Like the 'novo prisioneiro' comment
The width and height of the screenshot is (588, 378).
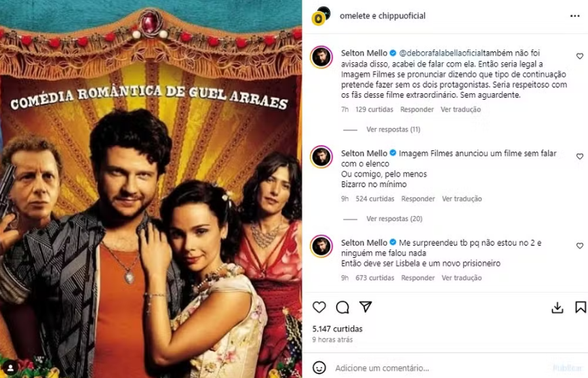pyautogui.click(x=579, y=246)
